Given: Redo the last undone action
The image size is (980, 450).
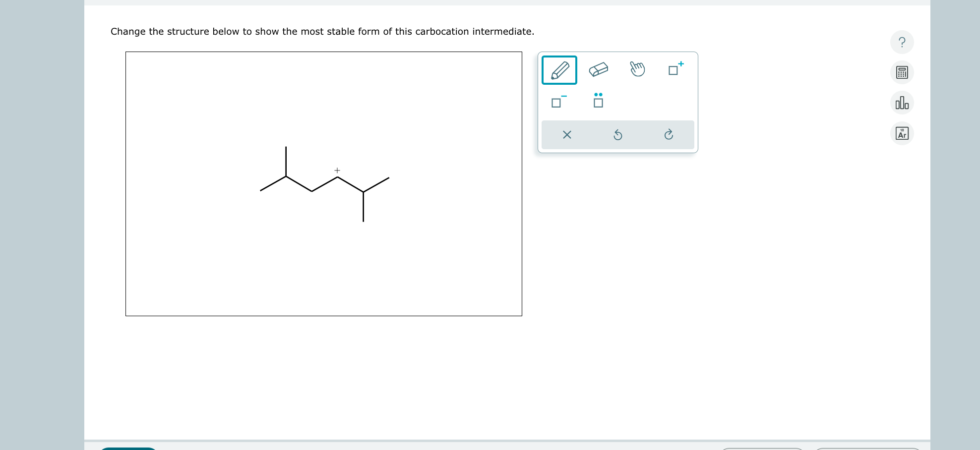Looking at the screenshot, I should (x=669, y=135).
